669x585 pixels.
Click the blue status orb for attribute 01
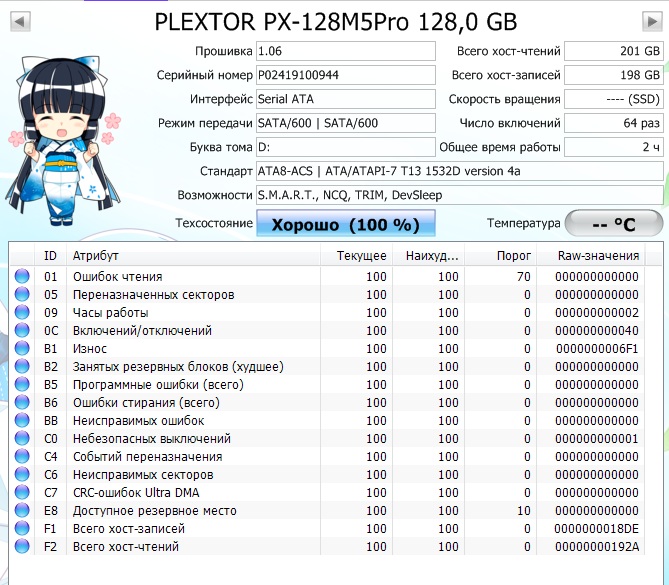tap(22, 276)
